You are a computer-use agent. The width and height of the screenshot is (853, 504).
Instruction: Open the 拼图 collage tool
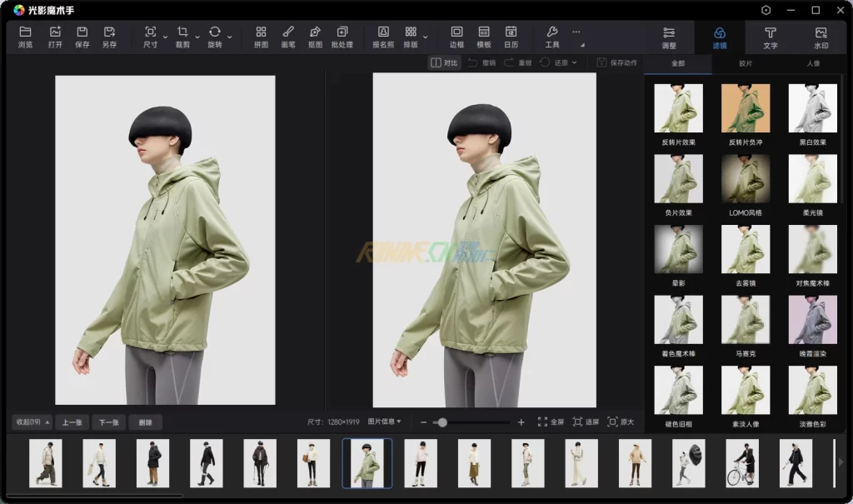[261, 37]
